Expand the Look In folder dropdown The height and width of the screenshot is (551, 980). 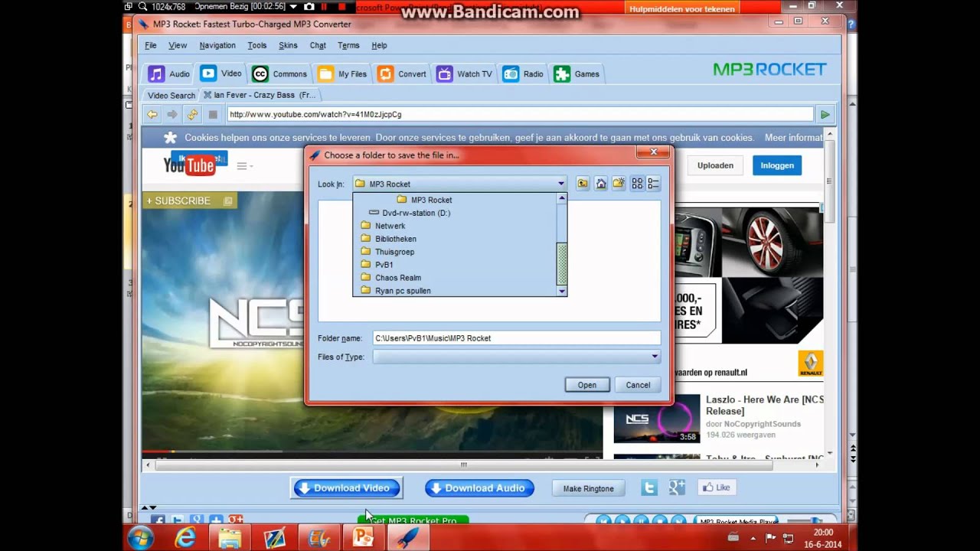pyautogui.click(x=560, y=184)
